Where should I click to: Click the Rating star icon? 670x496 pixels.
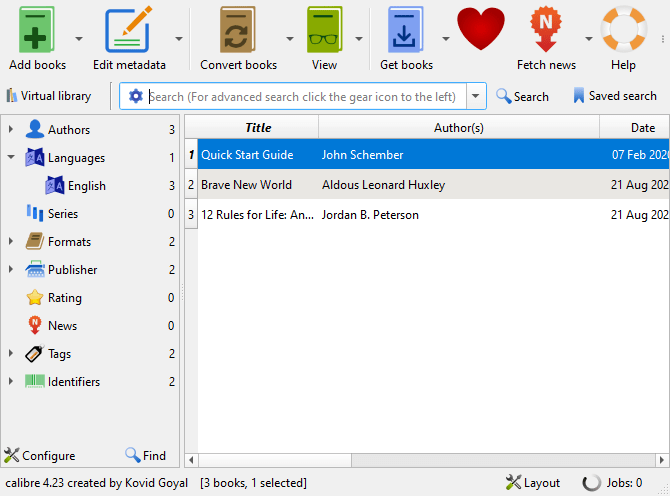pos(35,297)
